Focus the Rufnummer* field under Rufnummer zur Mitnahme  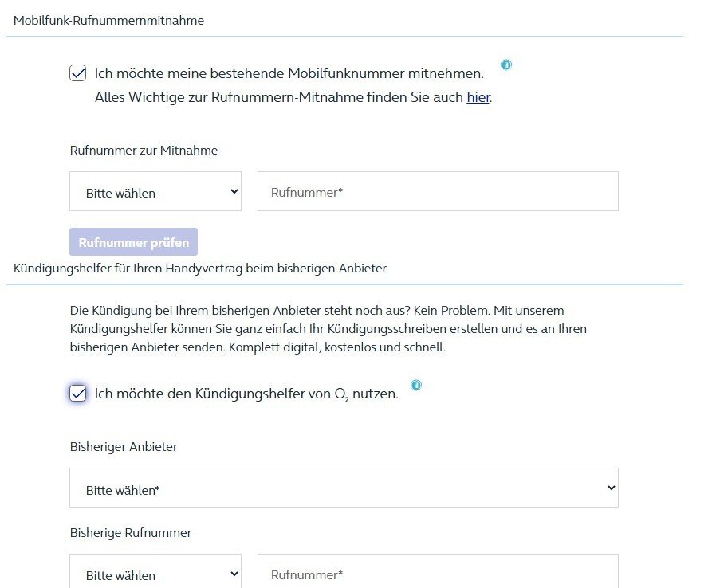coord(437,192)
